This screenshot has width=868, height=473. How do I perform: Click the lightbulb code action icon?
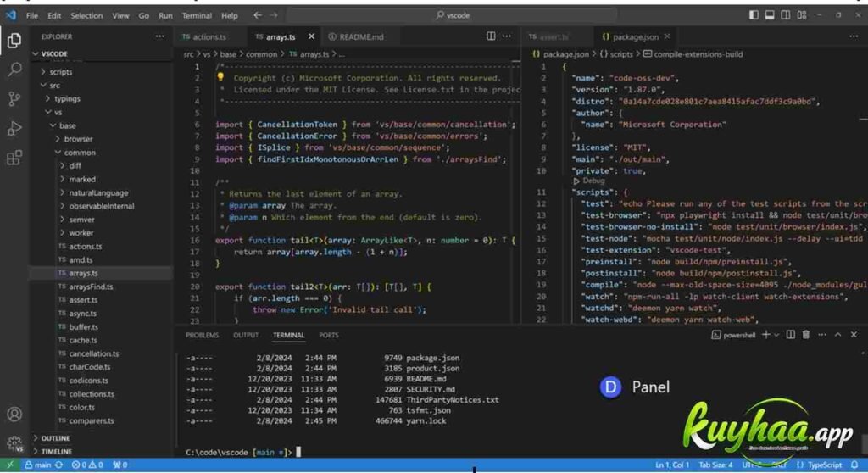pyautogui.click(x=220, y=77)
